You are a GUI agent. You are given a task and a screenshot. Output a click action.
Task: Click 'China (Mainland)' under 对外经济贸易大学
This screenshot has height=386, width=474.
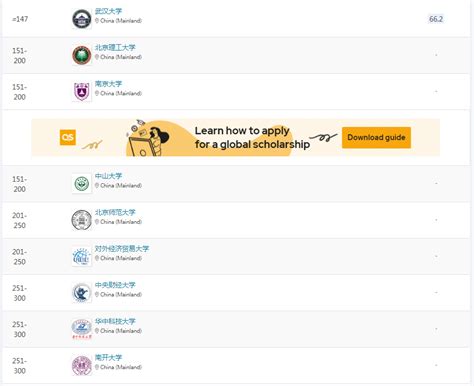click(121, 258)
